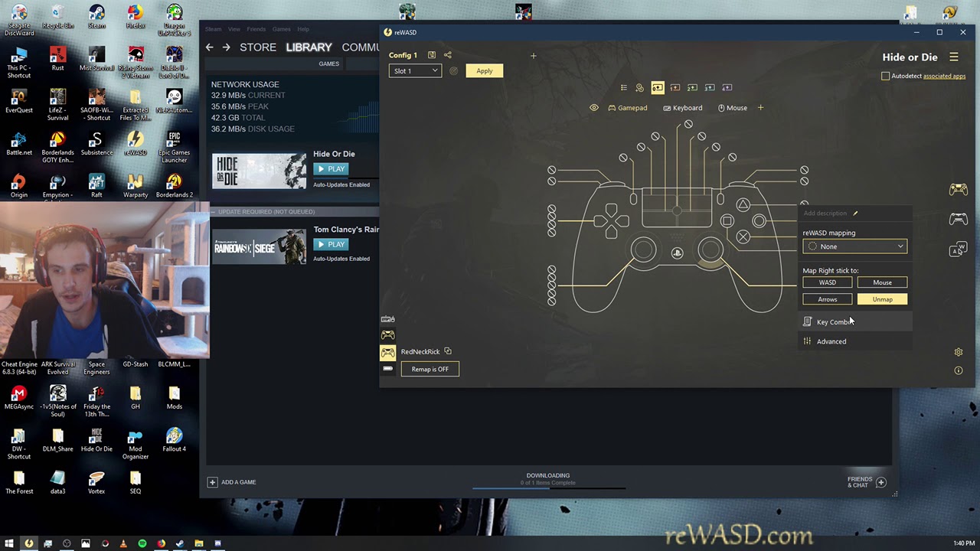The width and height of the screenshot is (980, 551).
Task: Expand reWASD mapping None dropdown
Action: [855, 246]
